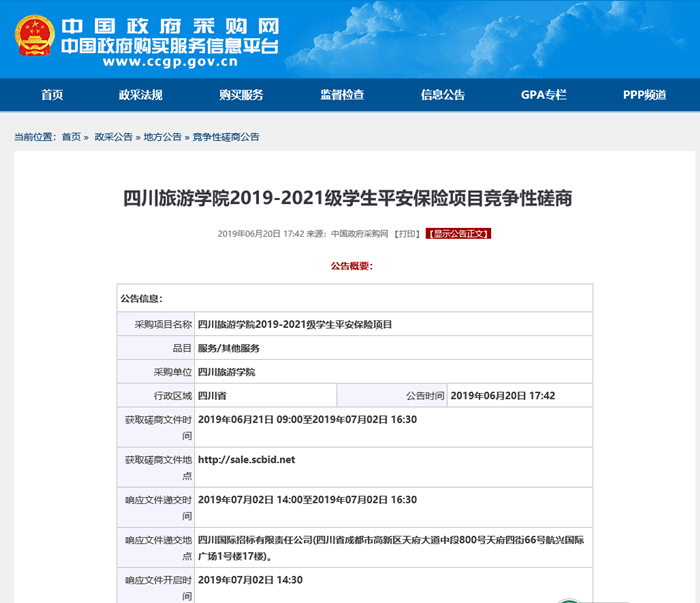Click the 响应文件递交地点 label cell

pos(156,548)
